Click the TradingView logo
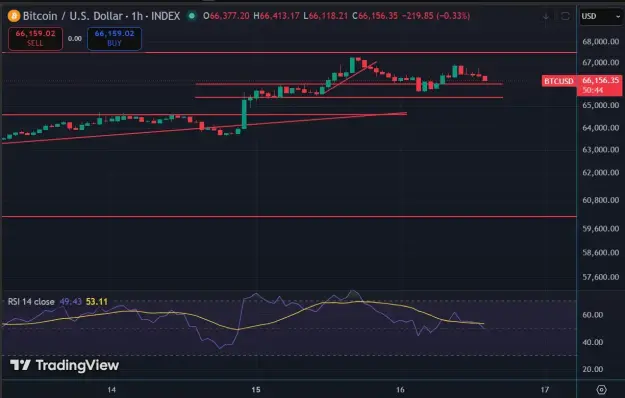The height and width of the screenshot is (398, 625). (65, 365)
